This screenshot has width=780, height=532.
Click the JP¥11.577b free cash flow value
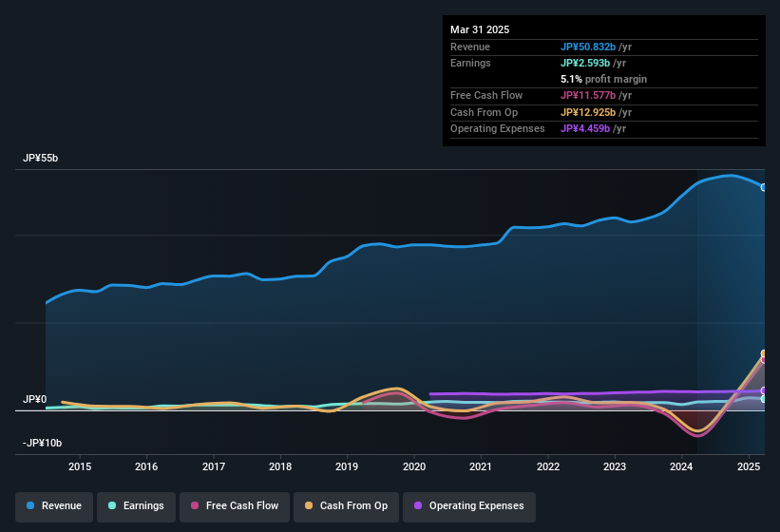pyautogui.click(x=588, y=95)
